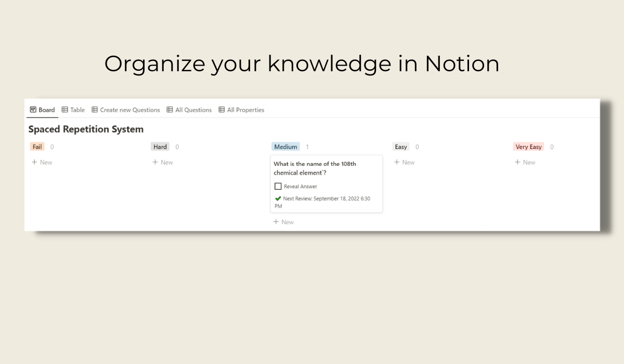Click the Reveal Answer label
Image resolution: width=624 pixels, height=364 pixels.
(301, 186)
